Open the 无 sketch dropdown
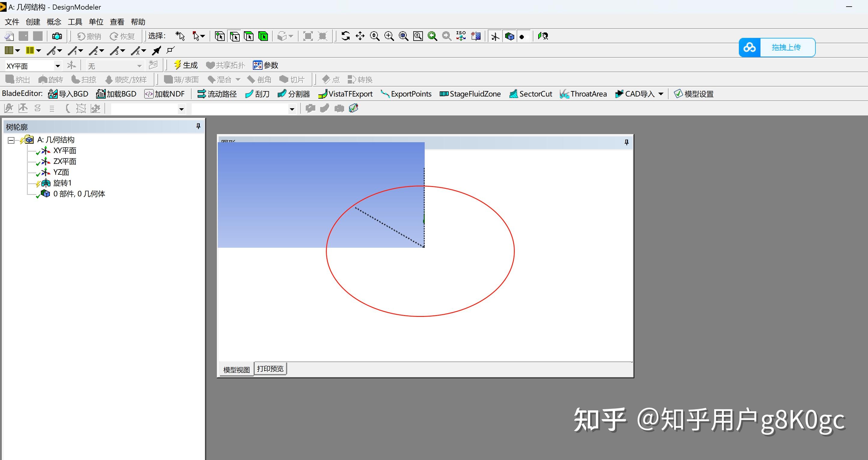The width and height of the screenshot is (868, 460). pos(139,66)
